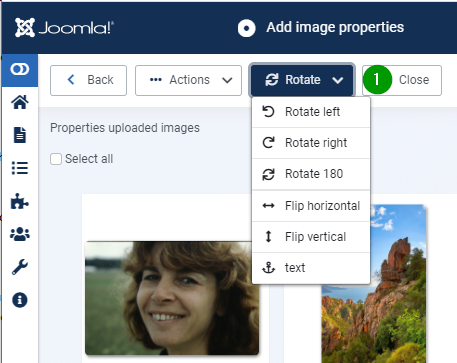Image resolution: width=457 pixels, height=363 pixels.
Task: Open Users group icon in sidebar
Action: click(x=20, y=234)
